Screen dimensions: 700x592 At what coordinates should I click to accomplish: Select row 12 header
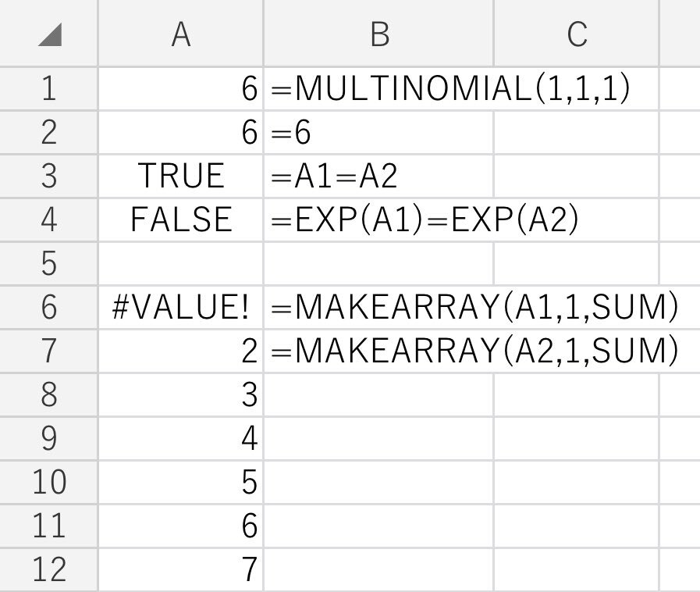click(48, 570)
